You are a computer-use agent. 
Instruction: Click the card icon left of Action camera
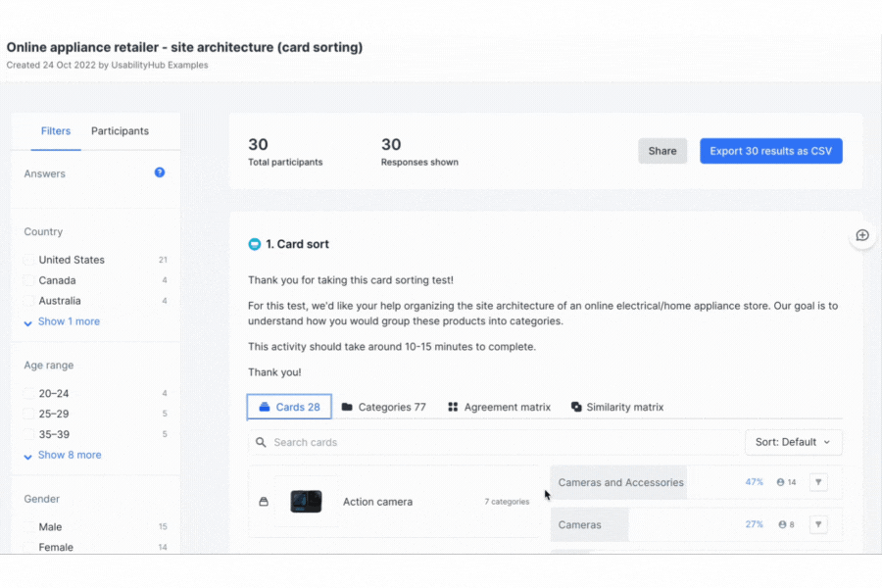(x=263, y=502)
